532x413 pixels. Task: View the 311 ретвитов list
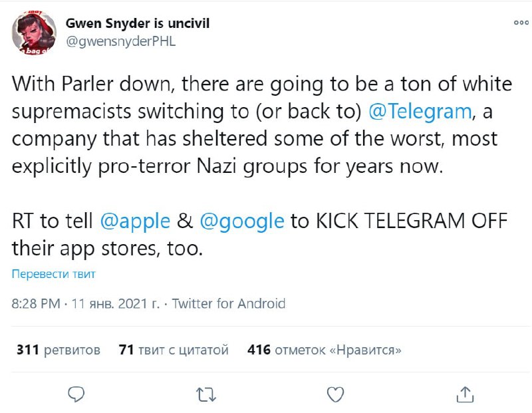pyautogui.click(x=58, y=349)
